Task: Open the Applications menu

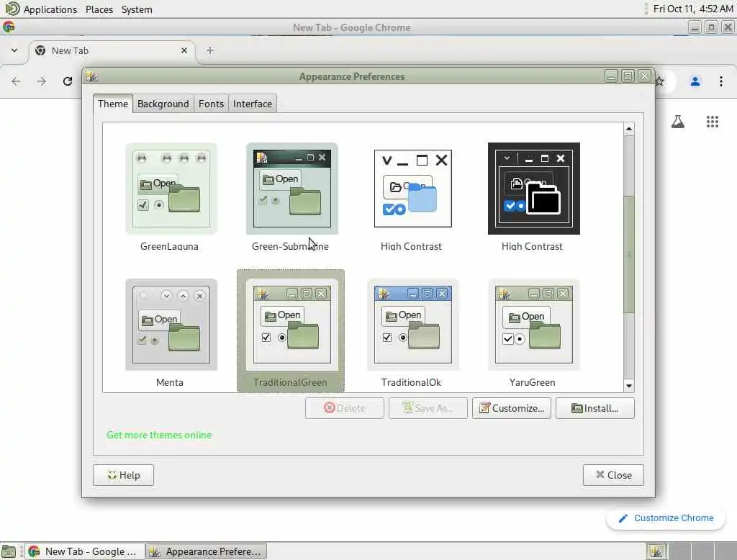Action: click(x=50, y=9)
